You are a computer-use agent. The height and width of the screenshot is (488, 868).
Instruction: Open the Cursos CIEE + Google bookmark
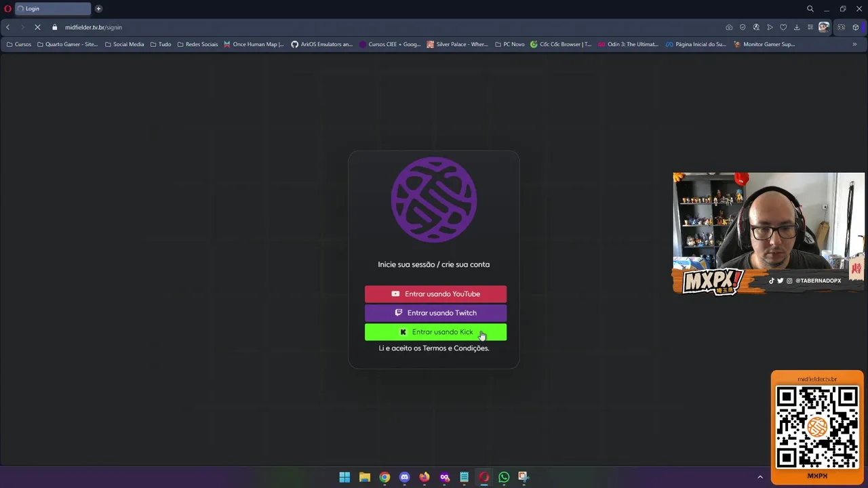point(391,44)
